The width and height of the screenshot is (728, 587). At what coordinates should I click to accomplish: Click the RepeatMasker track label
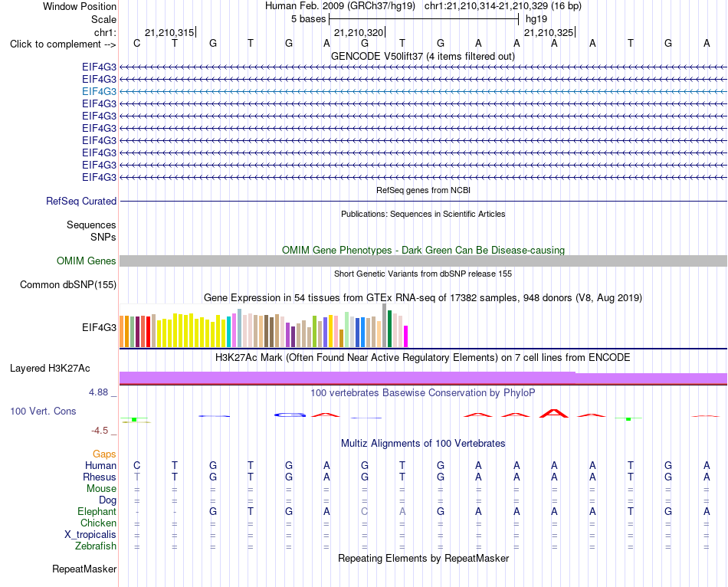[x=84, y=569]
